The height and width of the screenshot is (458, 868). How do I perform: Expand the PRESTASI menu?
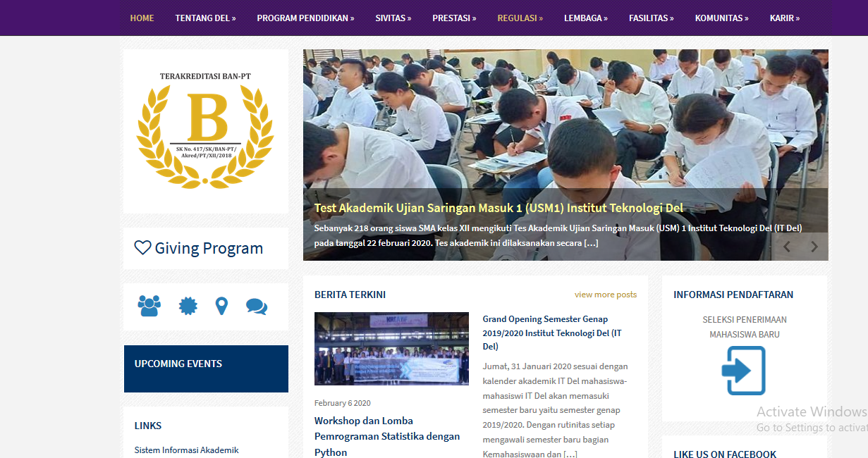coord(454,18)
